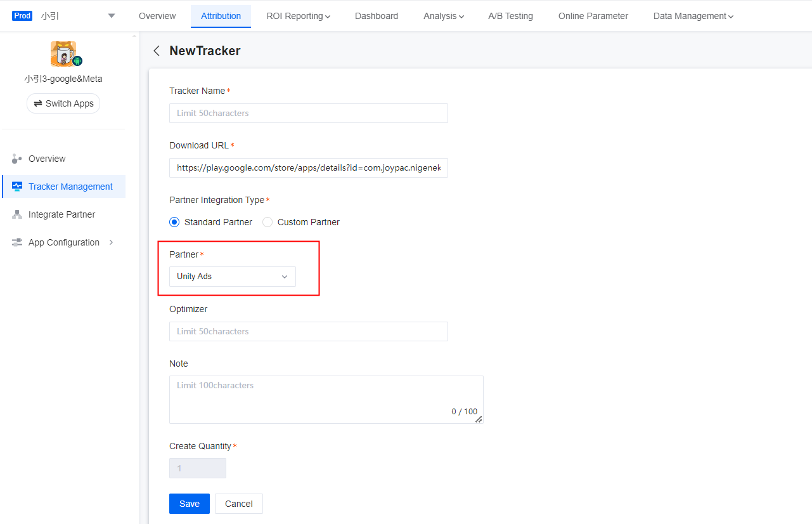Select the Overview icon in the sidebar

(x=16, y=159)
